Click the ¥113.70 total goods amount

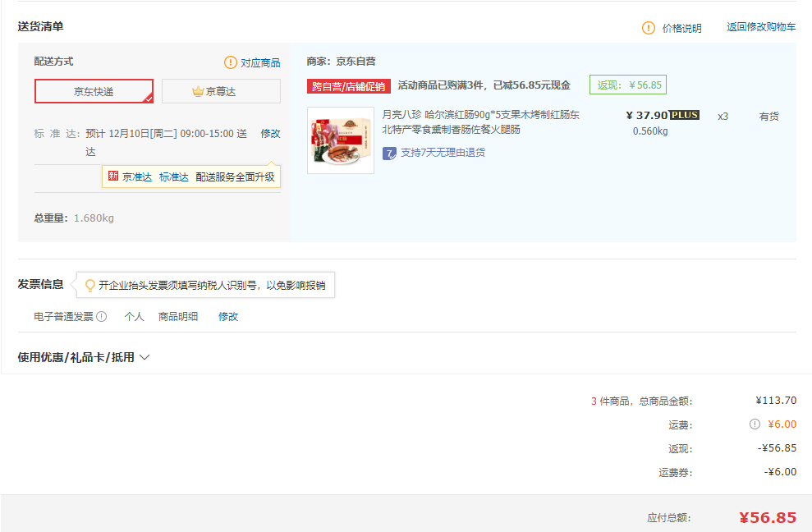pos(776,401)
